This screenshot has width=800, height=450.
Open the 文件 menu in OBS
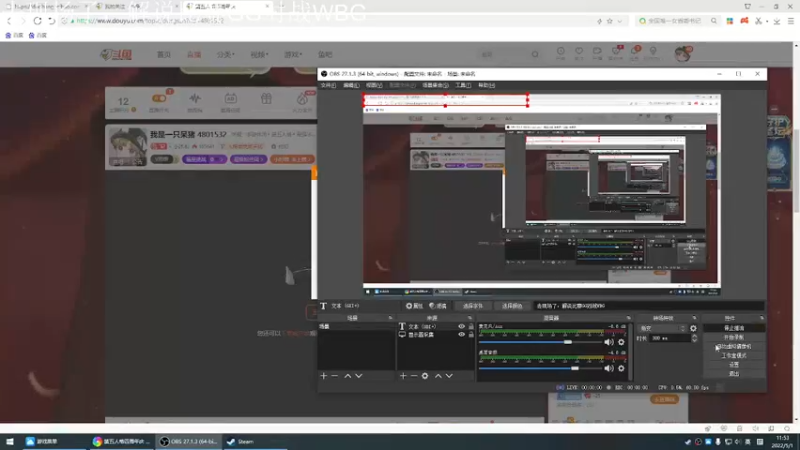pos(328,85)
